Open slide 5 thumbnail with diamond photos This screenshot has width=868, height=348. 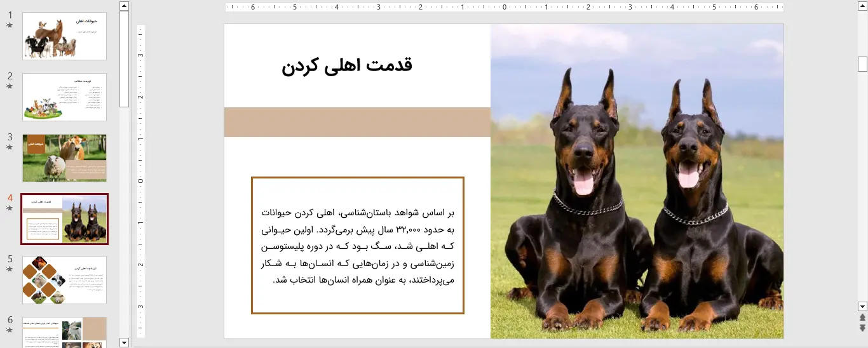coord(64,280)
